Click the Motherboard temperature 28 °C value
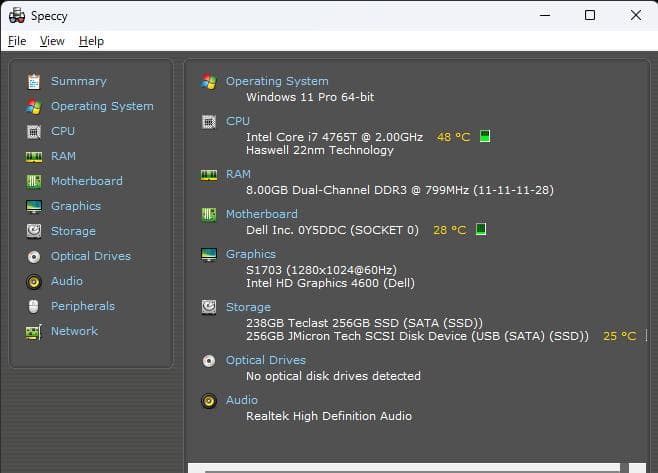658x473 pixels. pos(450,230)
